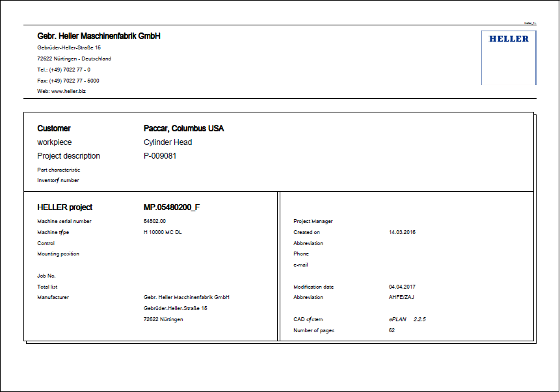
Task: Click the Modification date label
Action: [313, 287]
